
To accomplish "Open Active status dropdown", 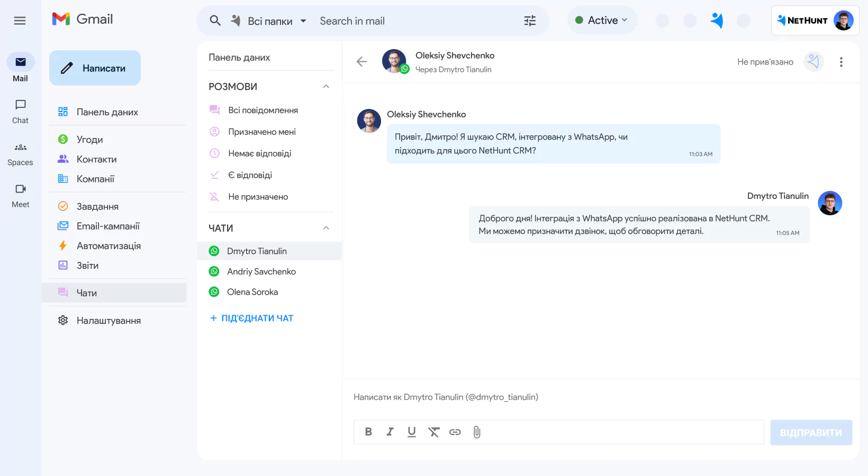I will [x=602, y=20].
